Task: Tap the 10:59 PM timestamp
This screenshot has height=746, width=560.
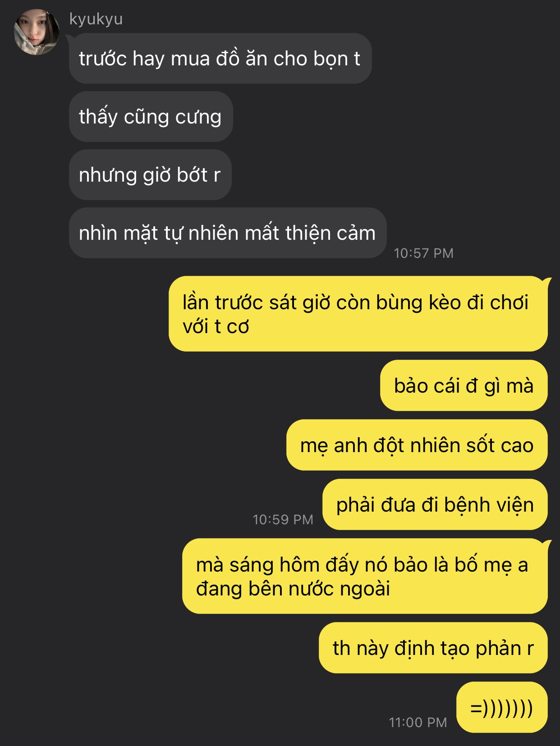Action: (x=283, y=519)
